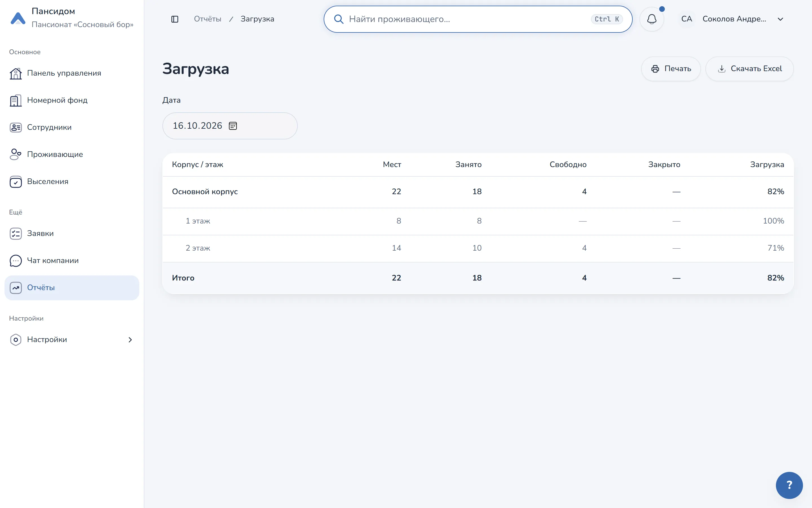Open user menu dropdown arrow
The height and width of the screenshot is (508, 812).
[x=780, y=19]
